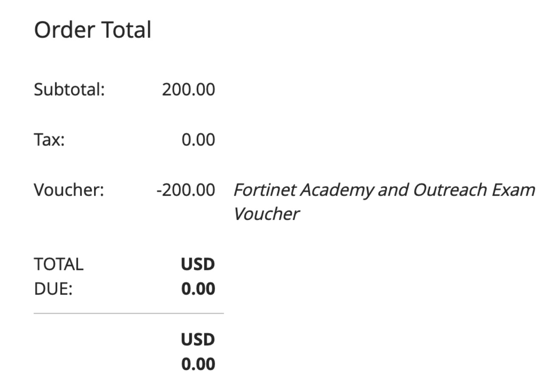Click italic Voucher on description's second line

click(x=266, y=214)
